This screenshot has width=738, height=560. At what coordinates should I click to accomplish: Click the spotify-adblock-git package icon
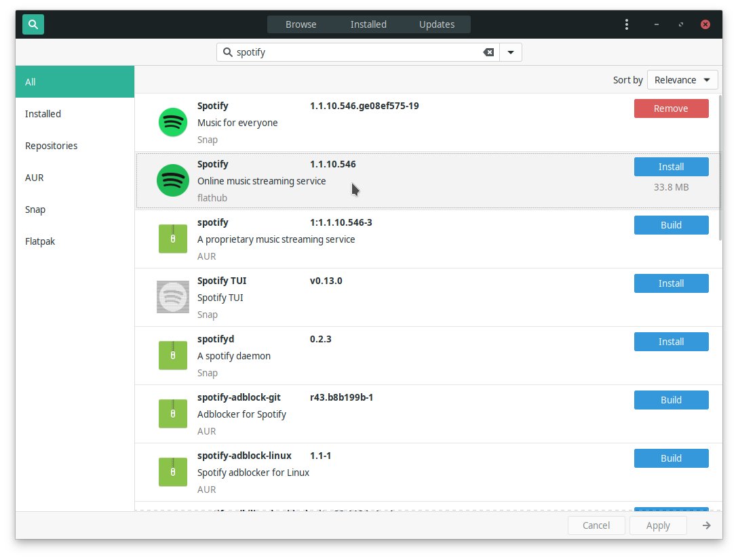pyautogui.click(x=173, y=414)
